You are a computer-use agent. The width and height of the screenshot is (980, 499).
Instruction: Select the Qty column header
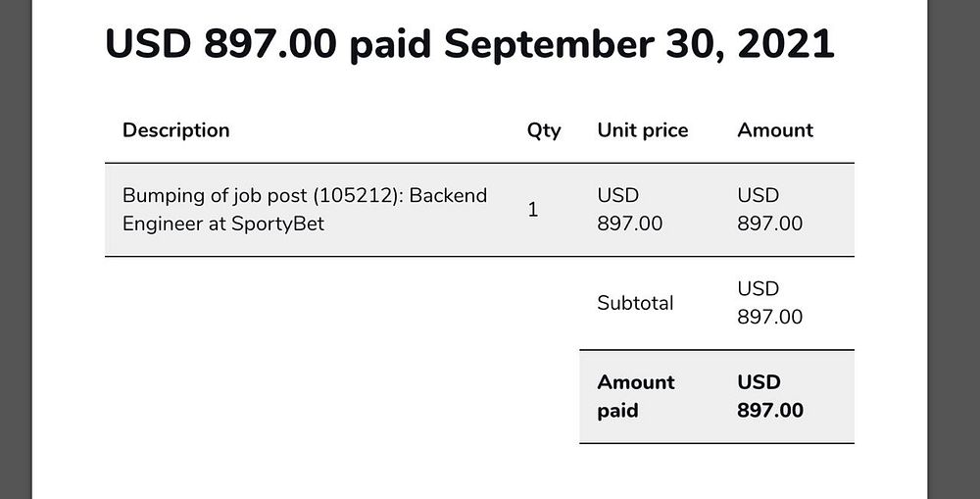[544, 129]
